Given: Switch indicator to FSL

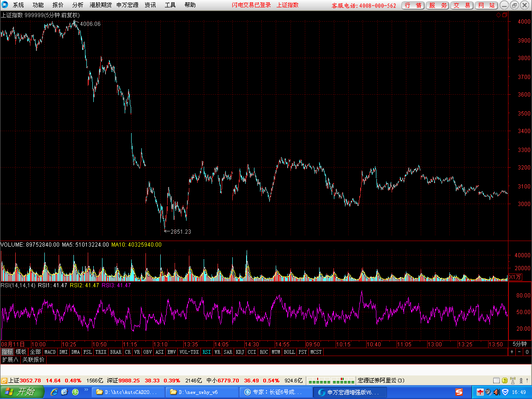Looking at the screenshot, I should click(88, 352).
